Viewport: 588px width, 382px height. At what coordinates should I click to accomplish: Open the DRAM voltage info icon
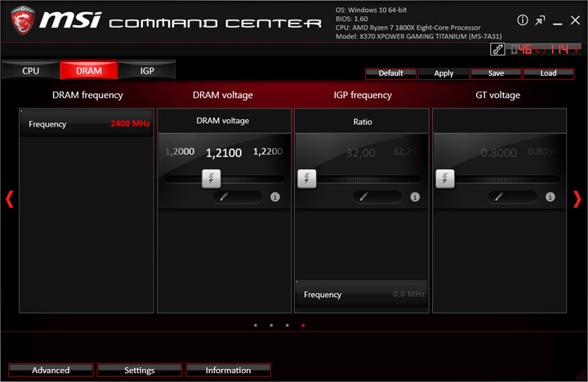point(275,197)
